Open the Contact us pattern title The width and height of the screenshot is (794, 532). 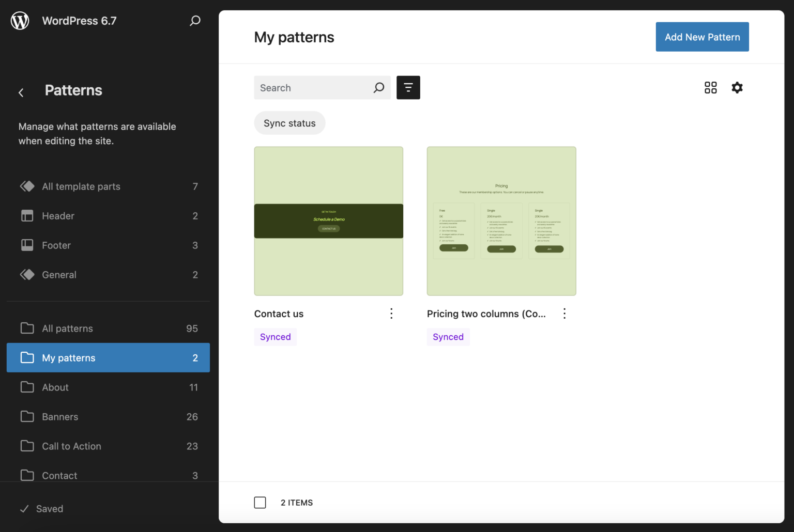279,314
